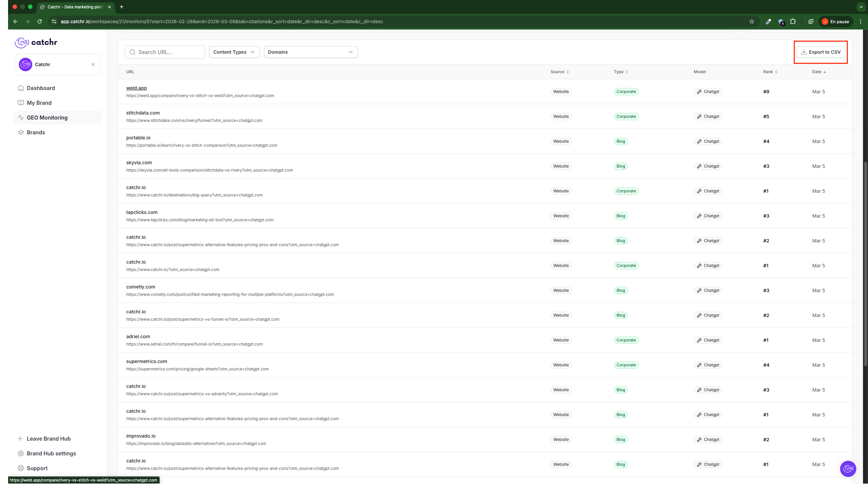
Task: Bookmark this page with star icon
Action: pos(751,21)
